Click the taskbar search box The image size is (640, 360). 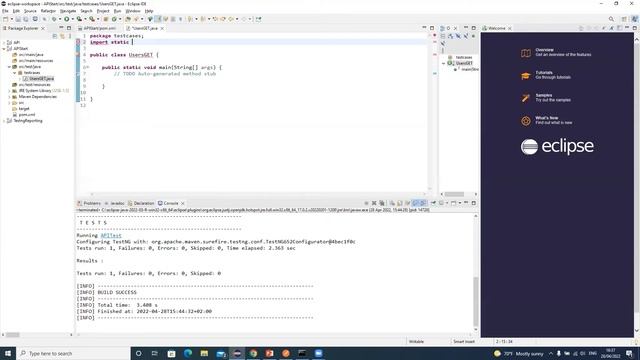tap(73, 353)
